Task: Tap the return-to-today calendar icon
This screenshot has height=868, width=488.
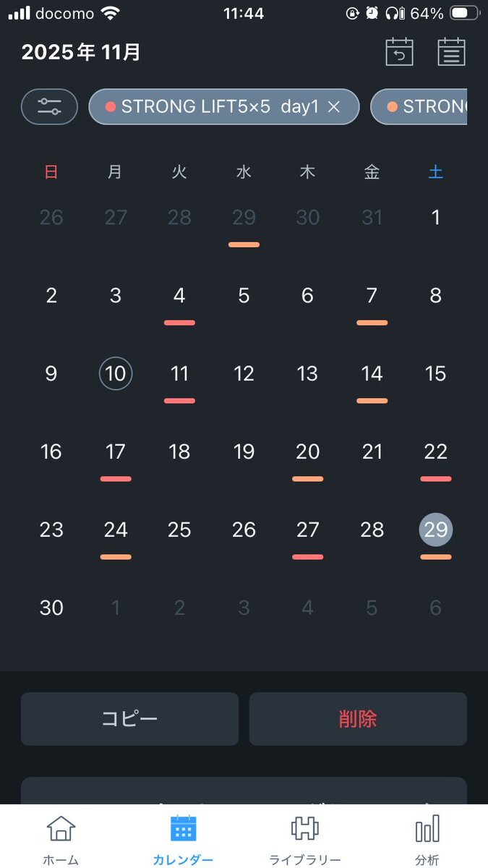Action: [399, 53]
